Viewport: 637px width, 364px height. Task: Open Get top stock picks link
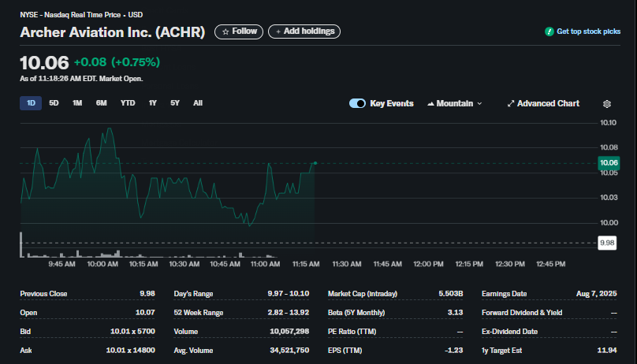(588, 32)
